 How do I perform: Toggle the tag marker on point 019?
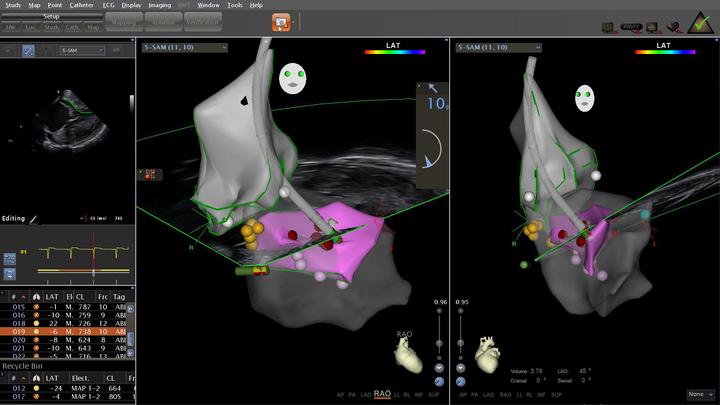(36, 331)
